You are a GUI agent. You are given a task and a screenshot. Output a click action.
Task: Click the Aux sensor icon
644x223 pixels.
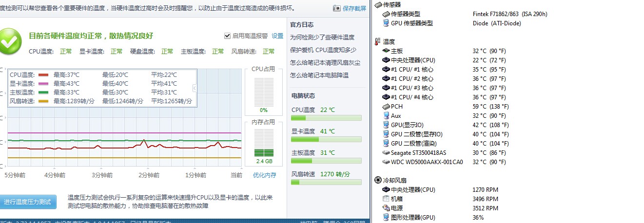(x=386, y=116)
